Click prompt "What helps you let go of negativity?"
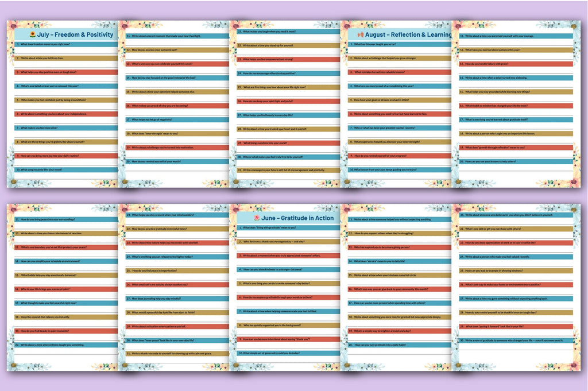 tap(177, 119)
